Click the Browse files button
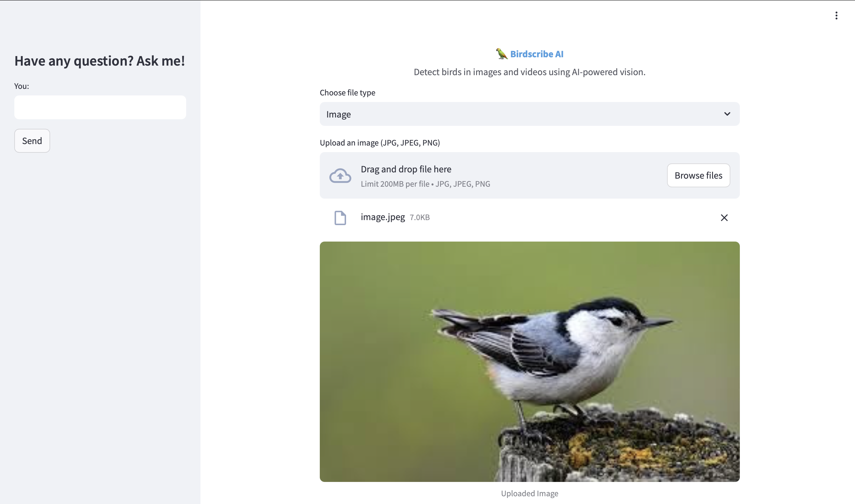The height and width of the screenshot is (504, 855). tap(698, 176)
